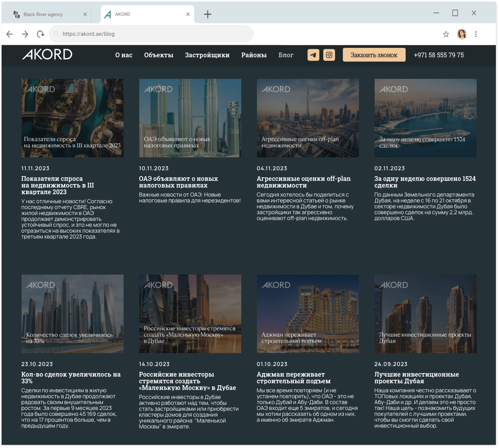Open the Telegram icon link
The height and width of the screenshot is (448, 499).
tap(313, 55)
